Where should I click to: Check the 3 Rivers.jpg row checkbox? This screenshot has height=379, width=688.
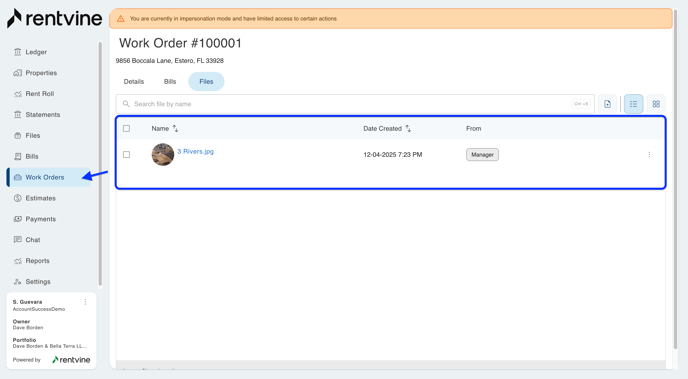126,154
